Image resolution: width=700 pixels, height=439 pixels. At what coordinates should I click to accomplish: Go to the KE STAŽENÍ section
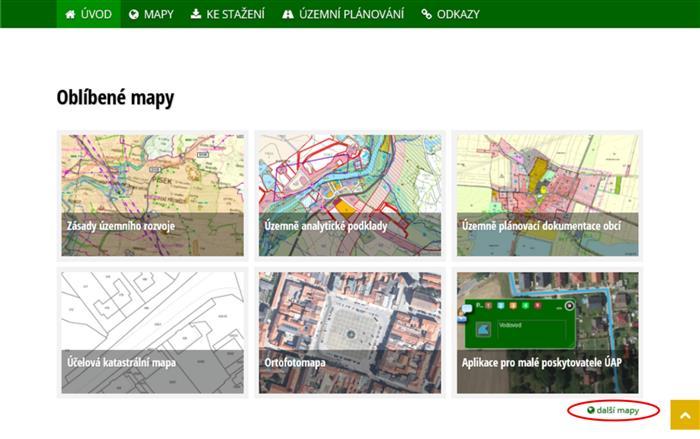tap(235, 14)
